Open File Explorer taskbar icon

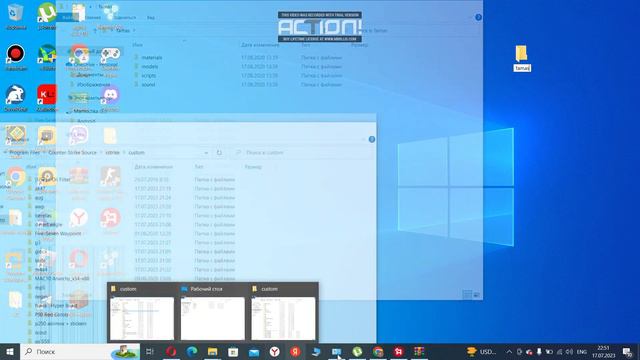[x=212, y=351]
